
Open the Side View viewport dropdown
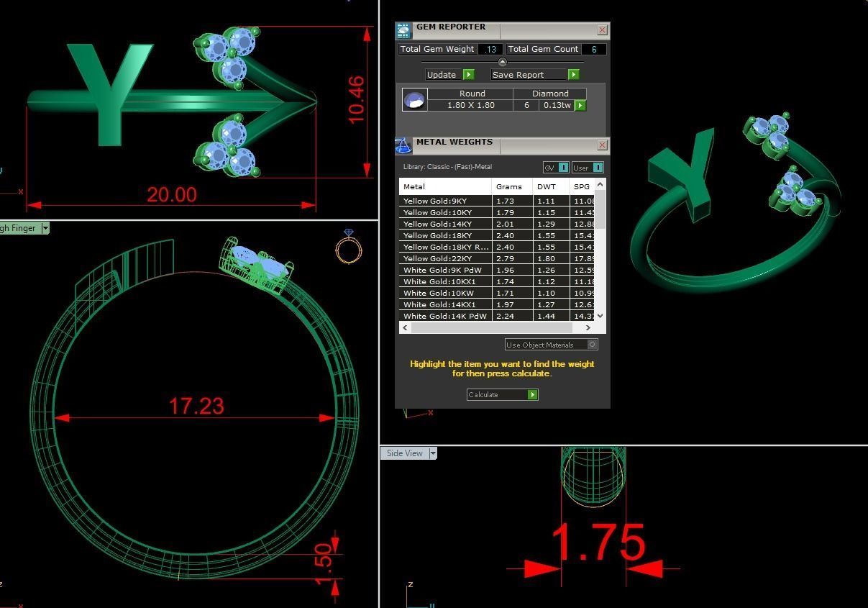(x=433, y=453)
